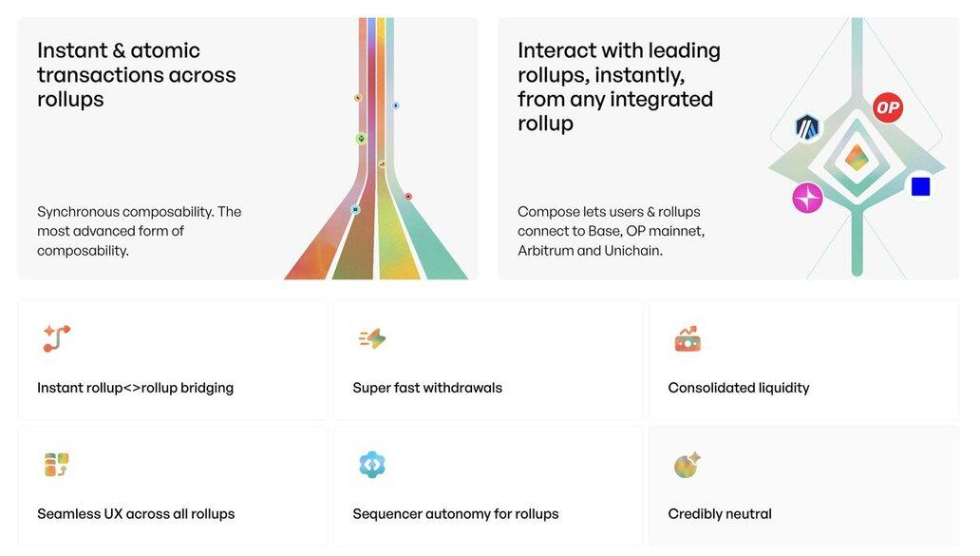
Task: Click the Sequencer autonomy gear-code icon
Action: click(x=372, y=465)
